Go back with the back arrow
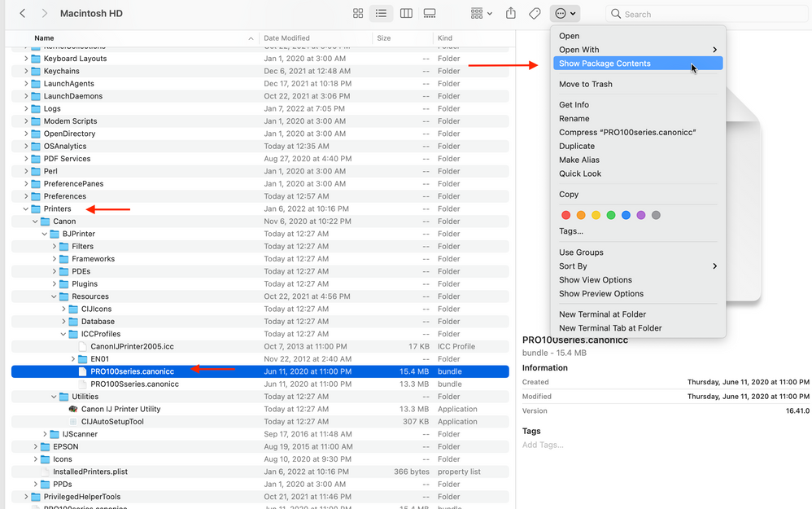Viewport: 812px width, 509px height. [22, 14]
